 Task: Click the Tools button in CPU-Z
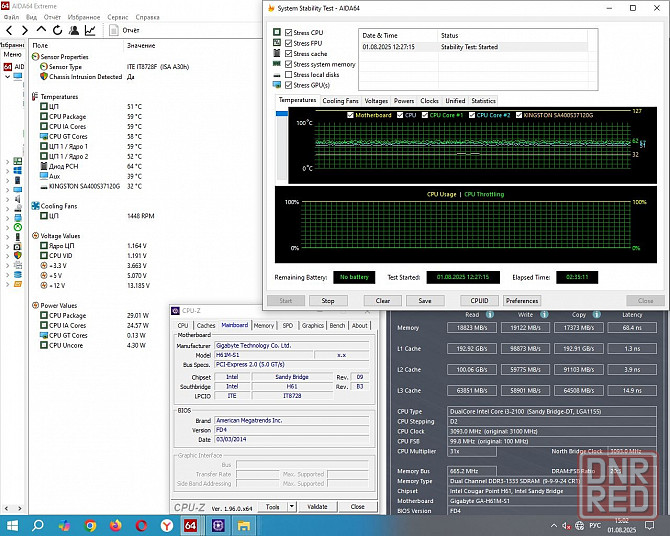pos(273,507)
